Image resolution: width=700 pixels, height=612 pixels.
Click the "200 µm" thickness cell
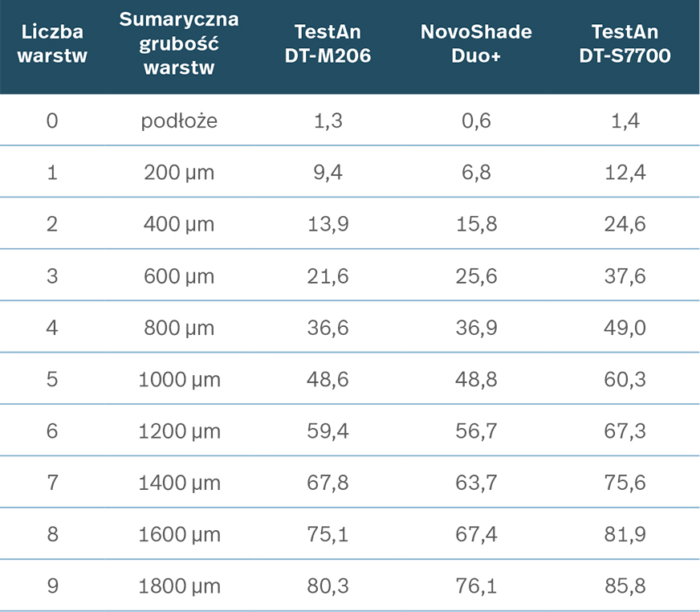coord(179,173)
